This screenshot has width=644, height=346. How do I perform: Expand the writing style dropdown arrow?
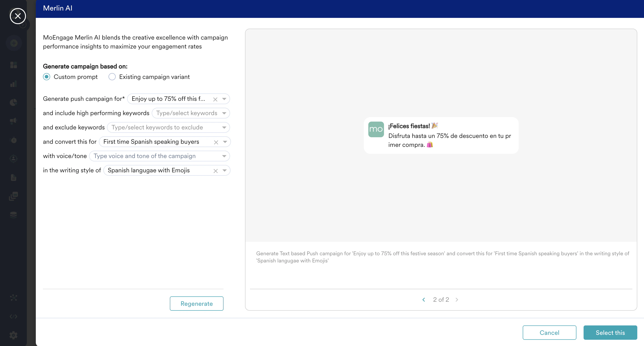pyautogui.click(x=224, y=171)
